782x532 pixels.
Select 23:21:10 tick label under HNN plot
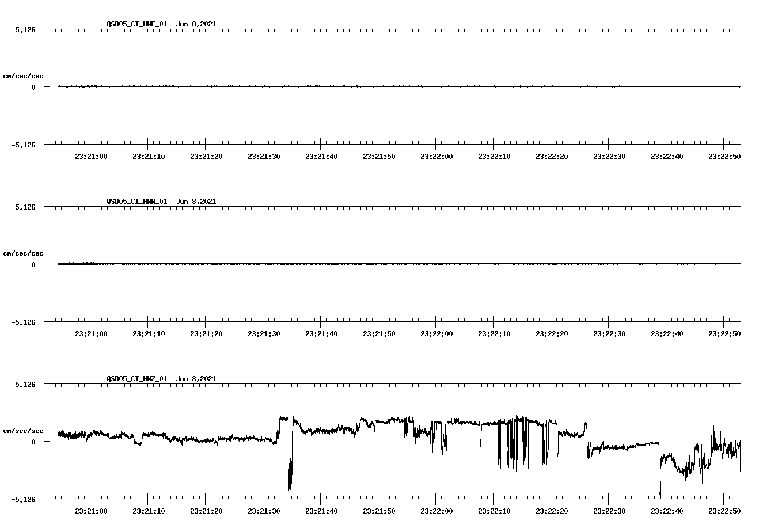(x=149, y=333)
